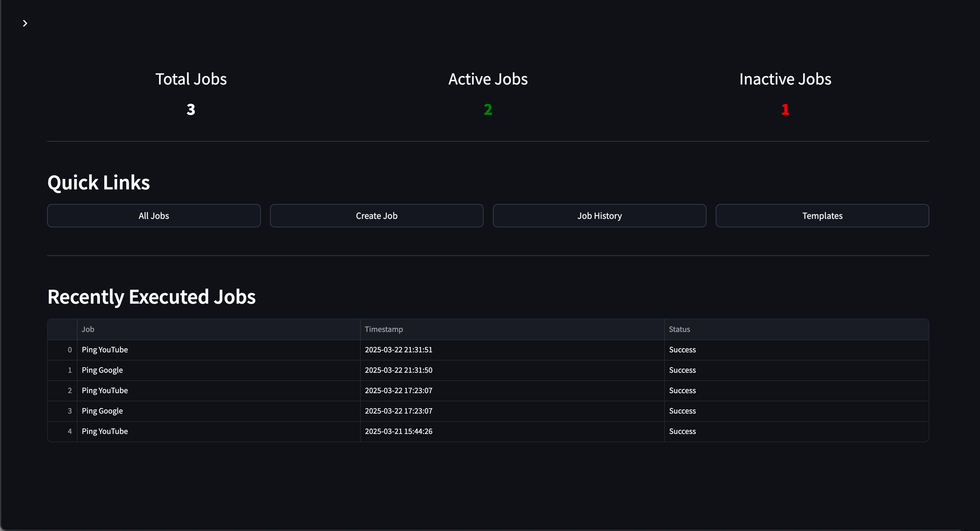Select row 1 Ping Google job cell
The width and height of the screenshot is (980, 531).
click(102, 370)
